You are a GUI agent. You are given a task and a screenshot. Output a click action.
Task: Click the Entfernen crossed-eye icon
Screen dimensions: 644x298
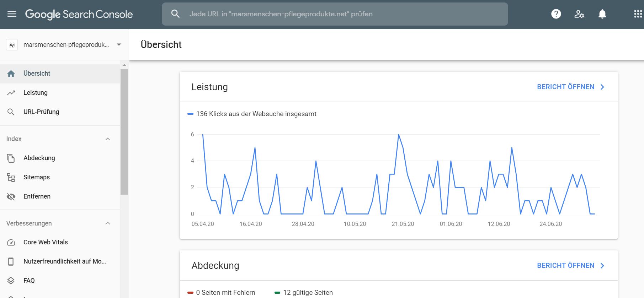coord(11,196)
